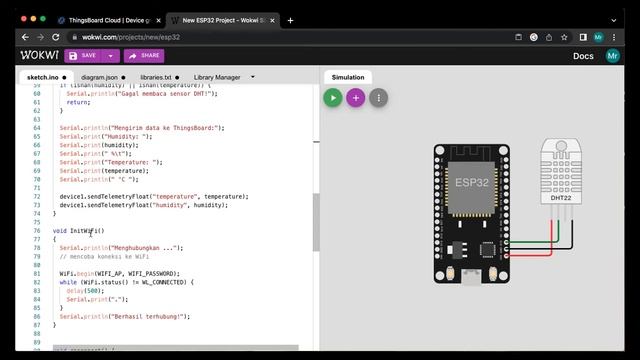Click the "Berhasil terhubung!" println line

[x=124, y=316]
